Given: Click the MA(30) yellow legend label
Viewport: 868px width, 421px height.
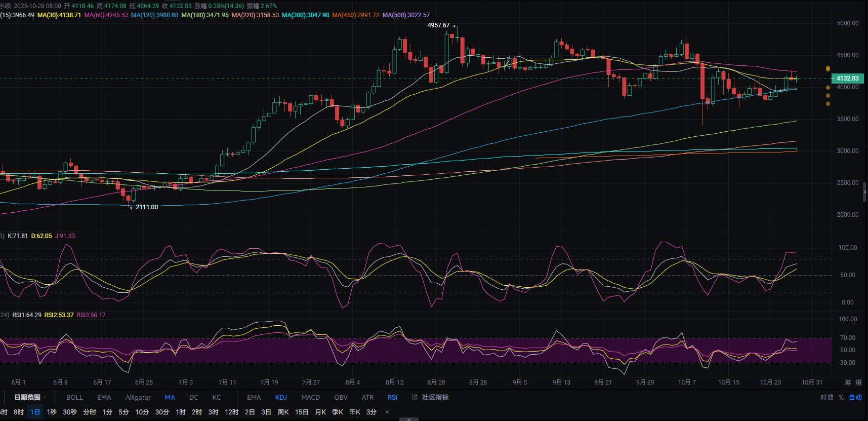Looking at the screenshot, I should (x=59, y=15).
